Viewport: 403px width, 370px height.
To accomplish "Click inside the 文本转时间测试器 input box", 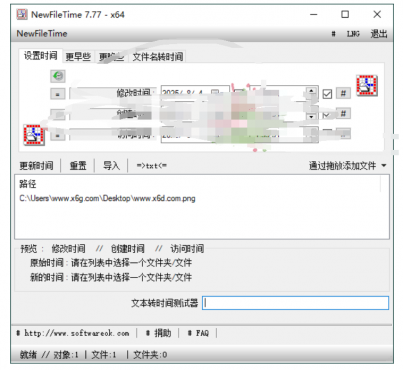I will 295,303.
